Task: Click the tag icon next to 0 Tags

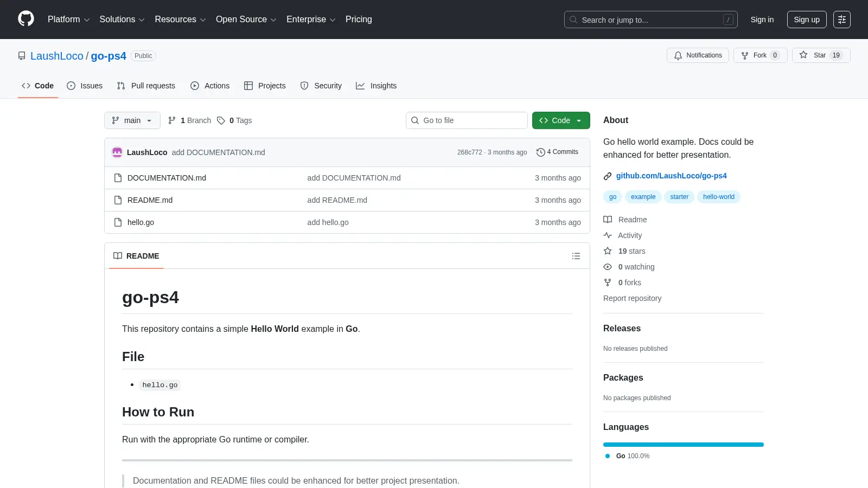Action: [x=221, y=120]
